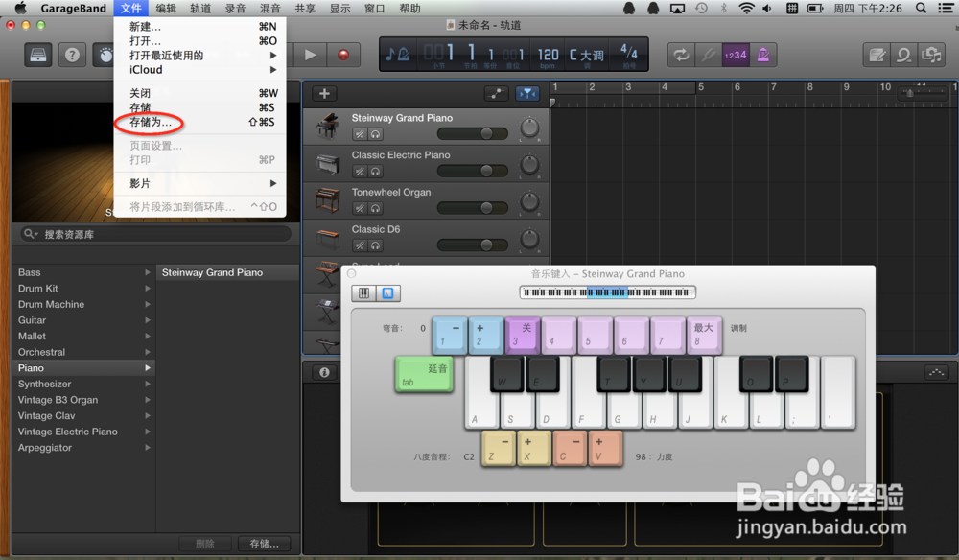The height and width of the screenshot is (560, 959).
Task: Lower octave with the Z key
Action: coord(499,449)
